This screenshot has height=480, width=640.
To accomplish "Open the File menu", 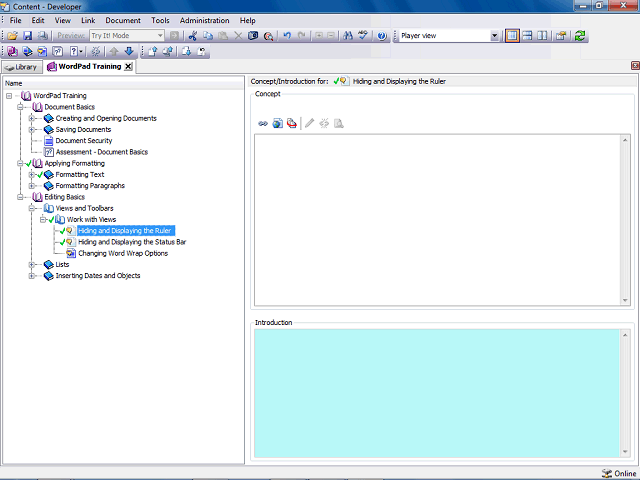I will coord(16,20).
